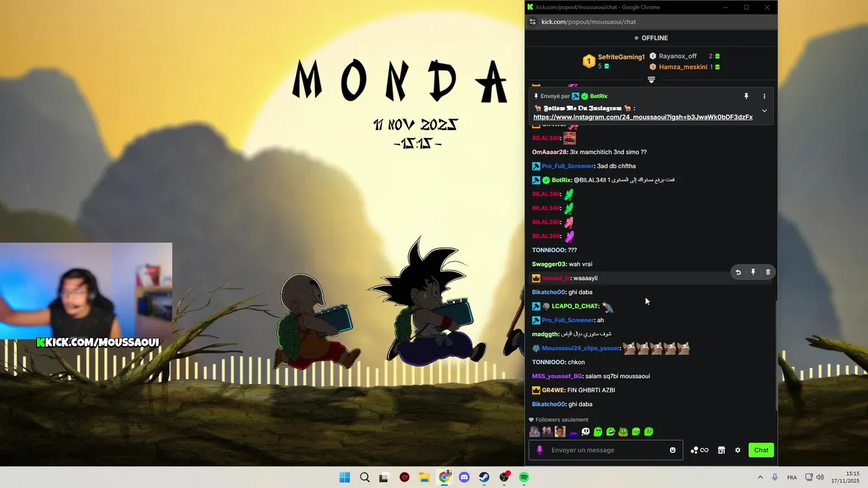
Task: Insert the green blob with orange scarf emote
Action: click(x=623, y=432)
